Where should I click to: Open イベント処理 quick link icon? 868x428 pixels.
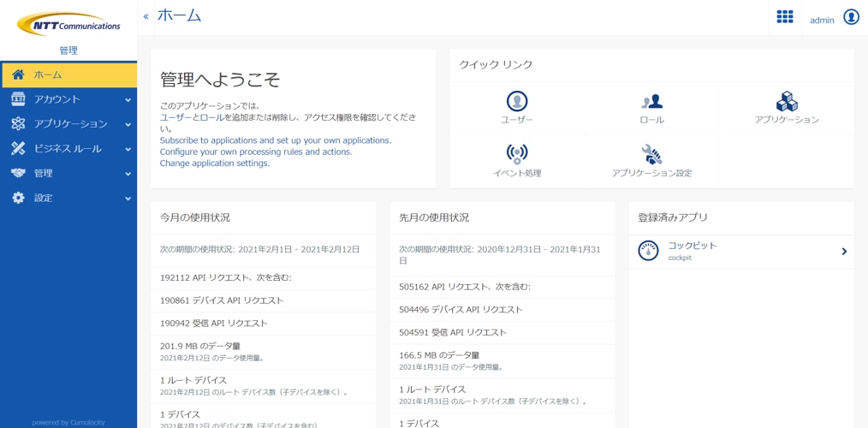click(517, 154)
